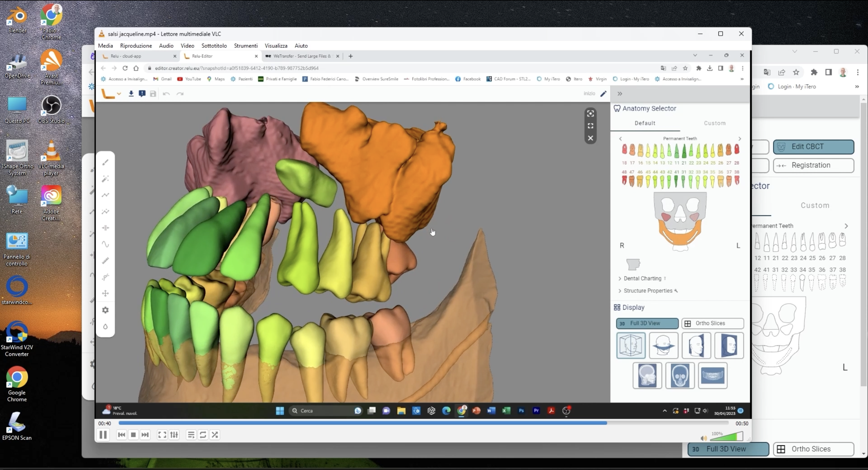Open the Visualizza menu

coord(276,45)
